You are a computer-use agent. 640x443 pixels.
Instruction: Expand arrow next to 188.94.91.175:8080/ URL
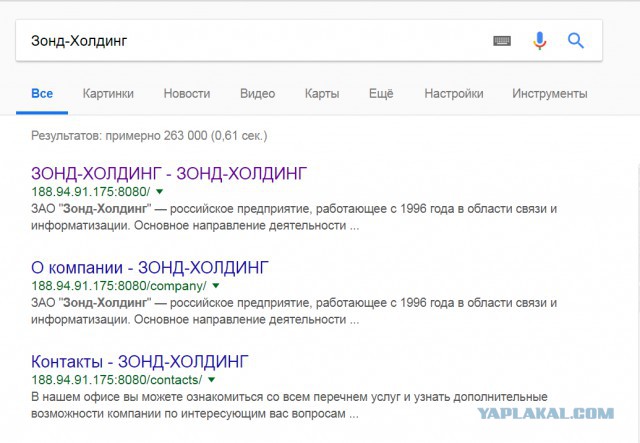tap(160, 191)
